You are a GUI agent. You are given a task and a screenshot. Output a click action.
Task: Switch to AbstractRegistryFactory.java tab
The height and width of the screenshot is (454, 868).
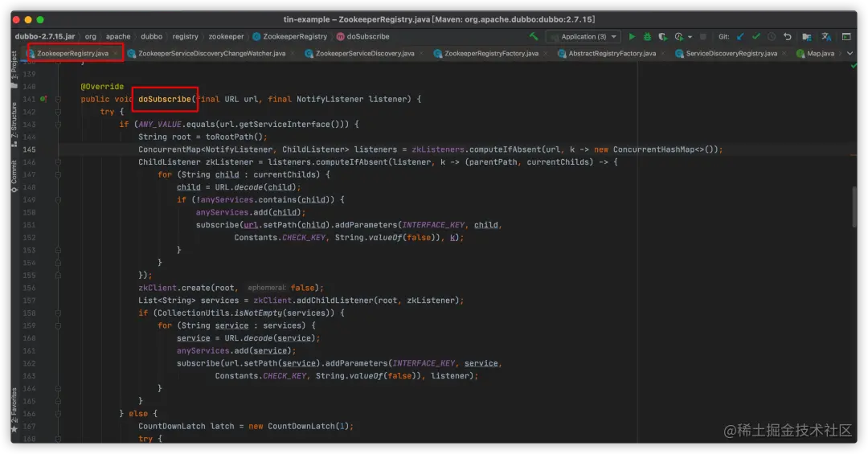tap(612, 53)
